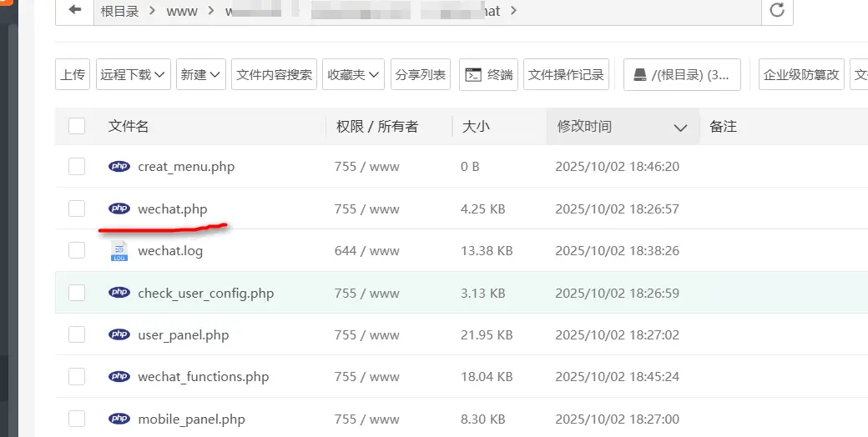This screenshot has height=437, width=868.
Task: Open the 终端 terminal button
Action: [488, 74]
